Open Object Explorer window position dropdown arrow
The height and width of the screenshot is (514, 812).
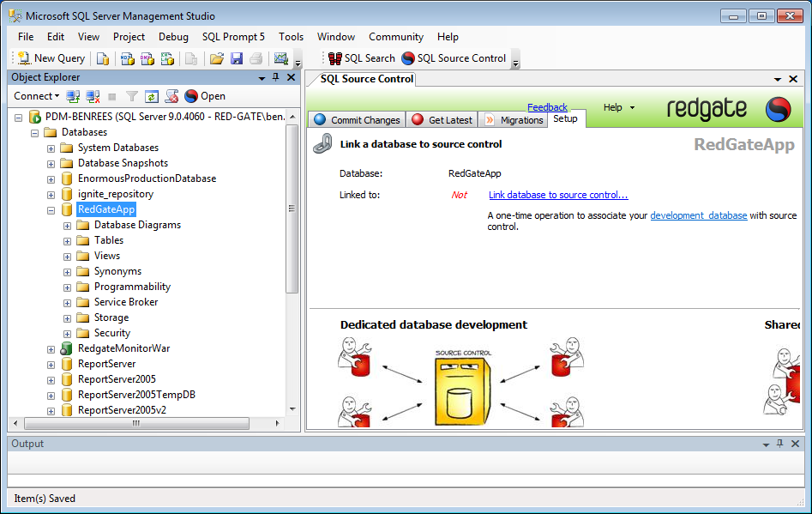coord(262,78)
